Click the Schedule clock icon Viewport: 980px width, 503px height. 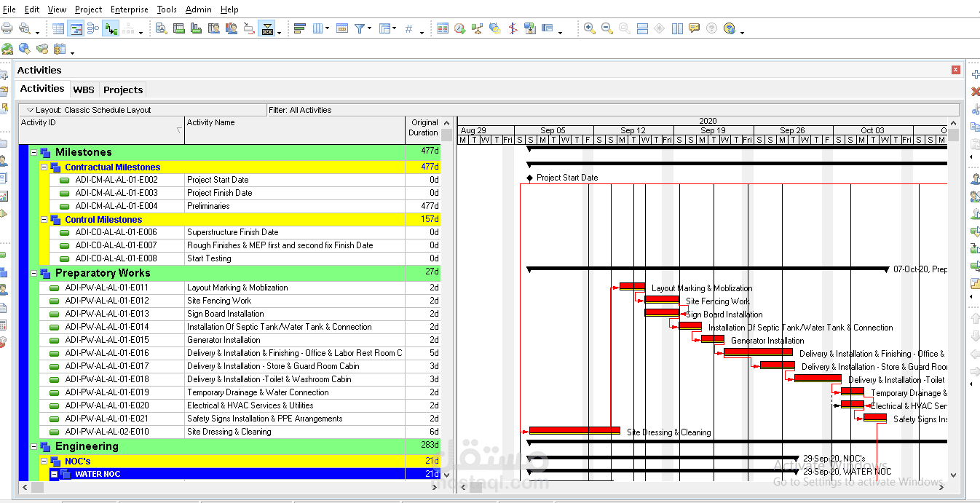coord(460,28)
